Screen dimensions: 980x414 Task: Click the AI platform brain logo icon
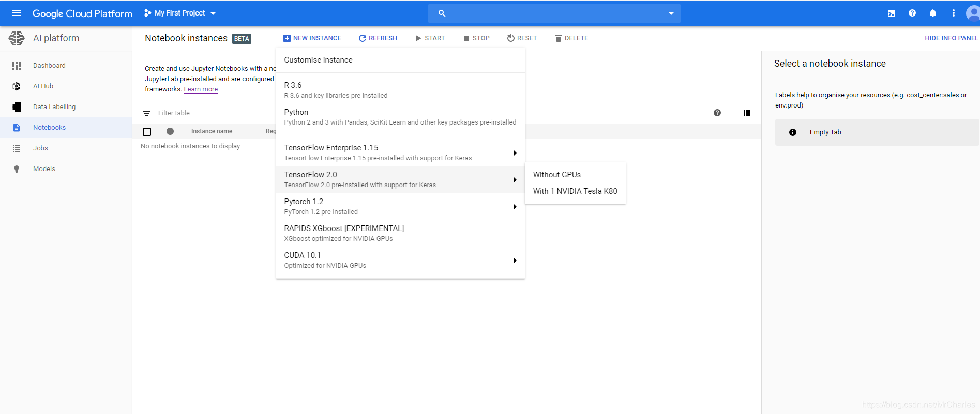17,38
